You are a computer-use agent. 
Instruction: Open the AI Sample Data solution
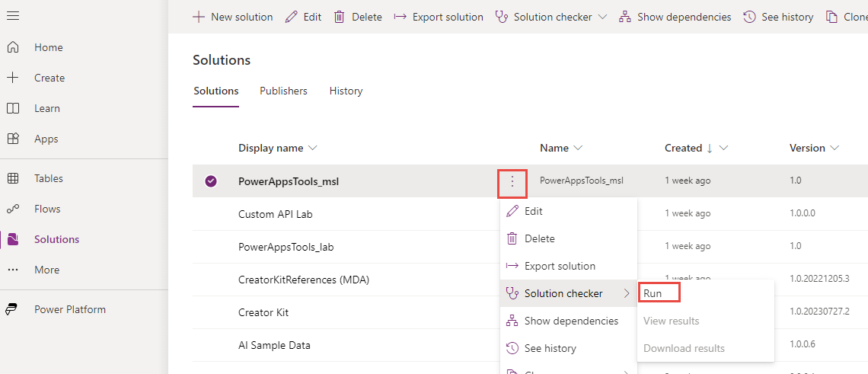274,345
